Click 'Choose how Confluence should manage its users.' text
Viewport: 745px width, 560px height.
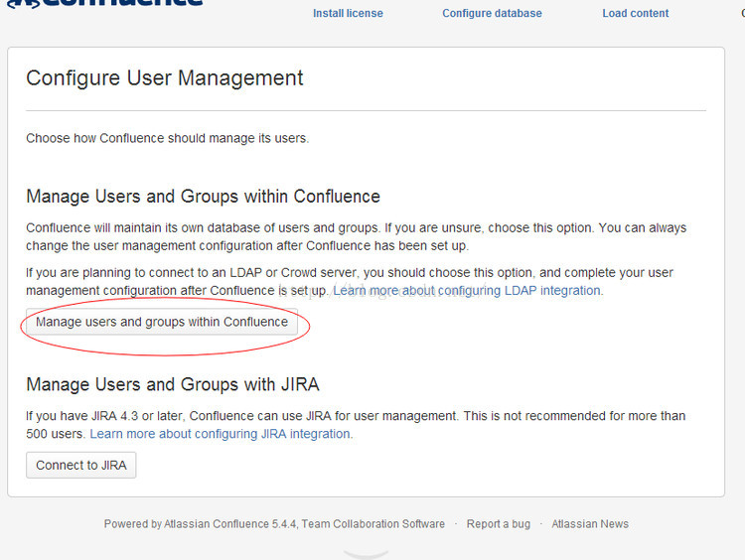(x=167, y=138)
